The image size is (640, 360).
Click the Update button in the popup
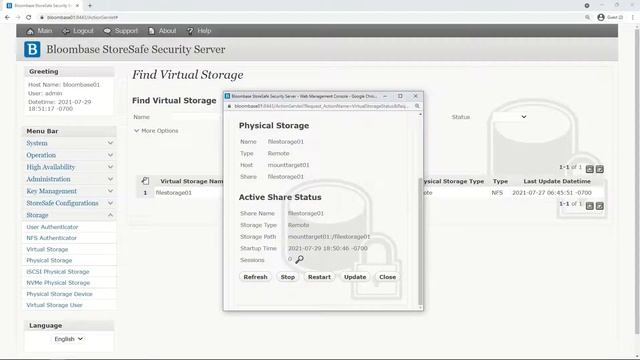coord(355,277)
